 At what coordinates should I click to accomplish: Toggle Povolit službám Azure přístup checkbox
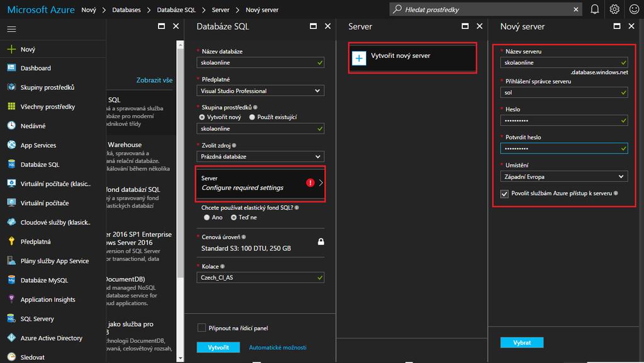[x=504, y=194]
